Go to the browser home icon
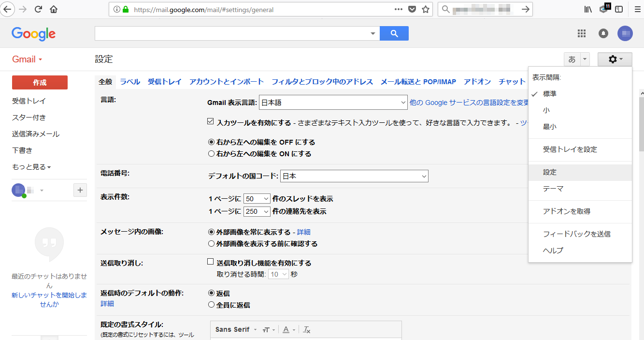 coord(54,9)
